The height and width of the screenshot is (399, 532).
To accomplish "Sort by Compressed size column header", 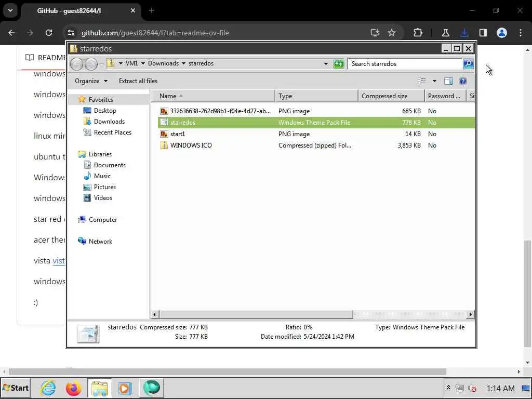I will pyautogui.click(x=392, y=96).
